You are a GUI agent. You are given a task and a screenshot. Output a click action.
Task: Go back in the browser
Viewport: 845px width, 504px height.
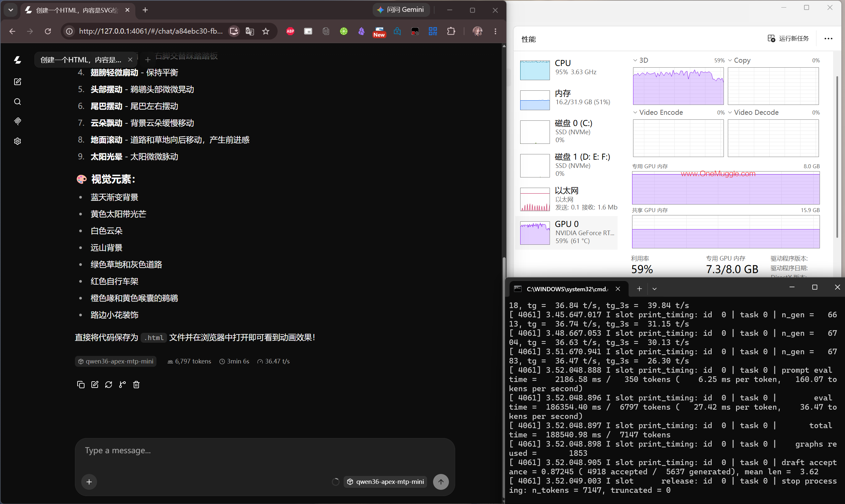pyautogui.click(x=13, y=31)
